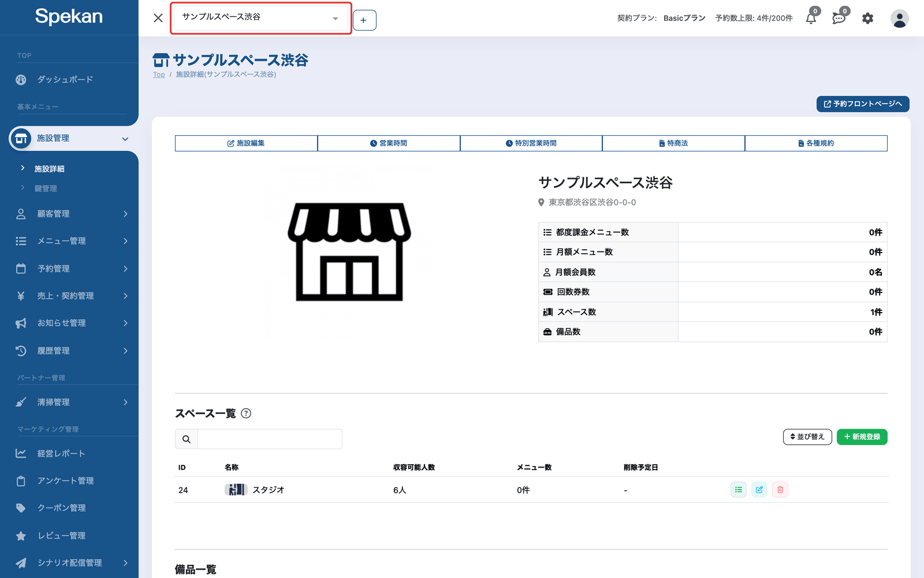Viewport: 924px width, 578px height.
Task: Click the facility storefront image
Action: click(349, 252)
